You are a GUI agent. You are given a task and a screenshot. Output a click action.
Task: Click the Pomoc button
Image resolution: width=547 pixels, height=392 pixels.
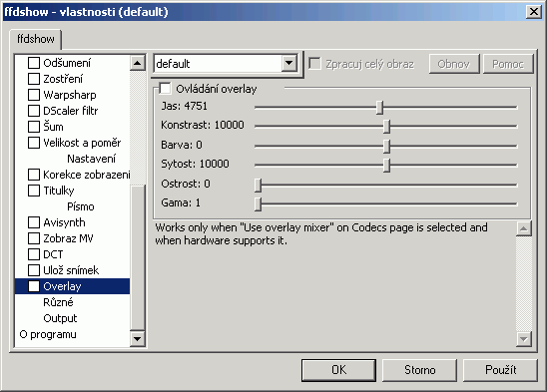508,64
